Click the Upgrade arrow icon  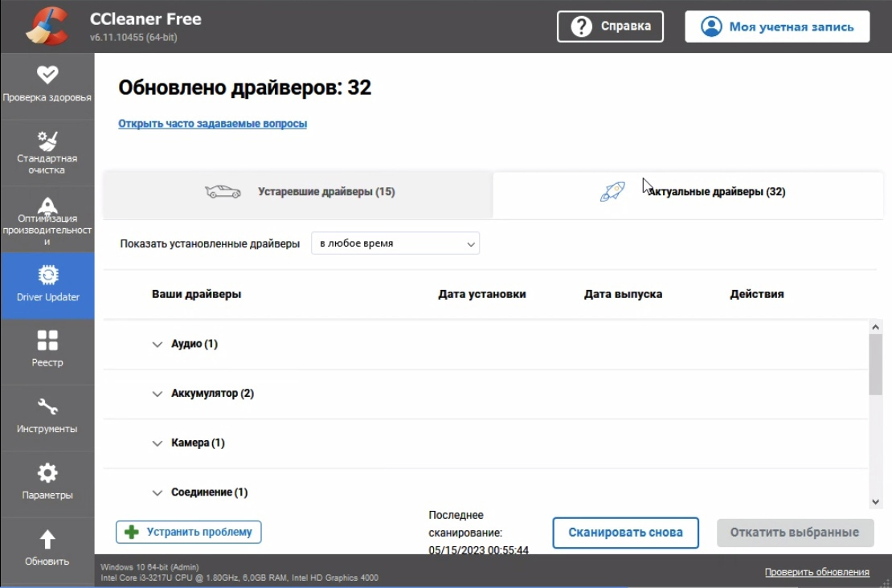click(47, 539)
